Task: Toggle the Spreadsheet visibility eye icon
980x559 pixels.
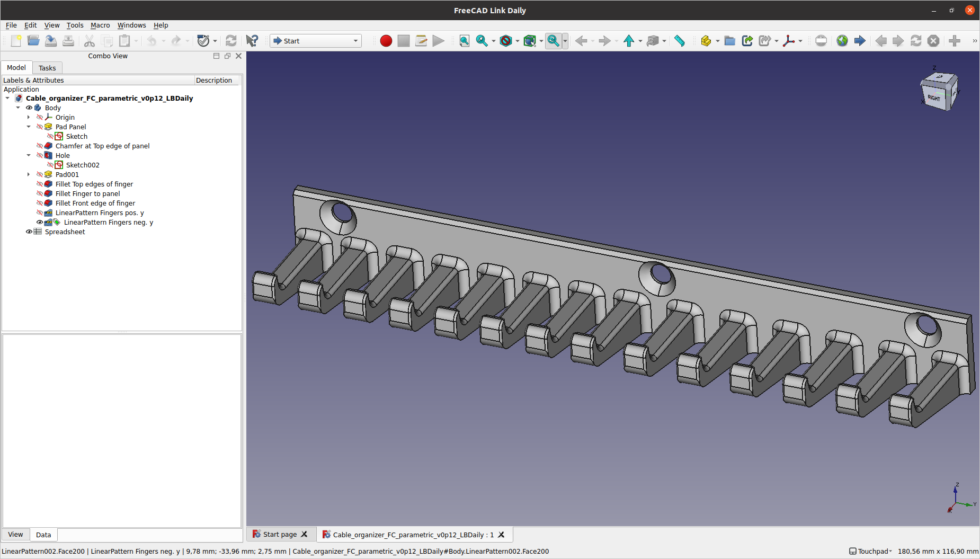Action: pyautogui.click(x=29, y=232)
